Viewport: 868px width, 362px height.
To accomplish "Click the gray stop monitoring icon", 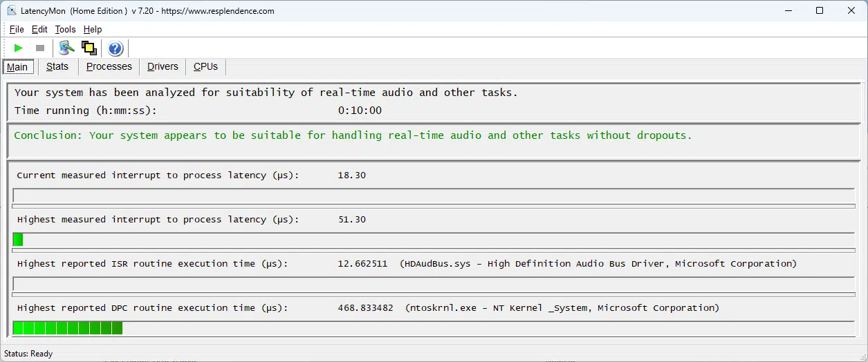I will point(40,48).
